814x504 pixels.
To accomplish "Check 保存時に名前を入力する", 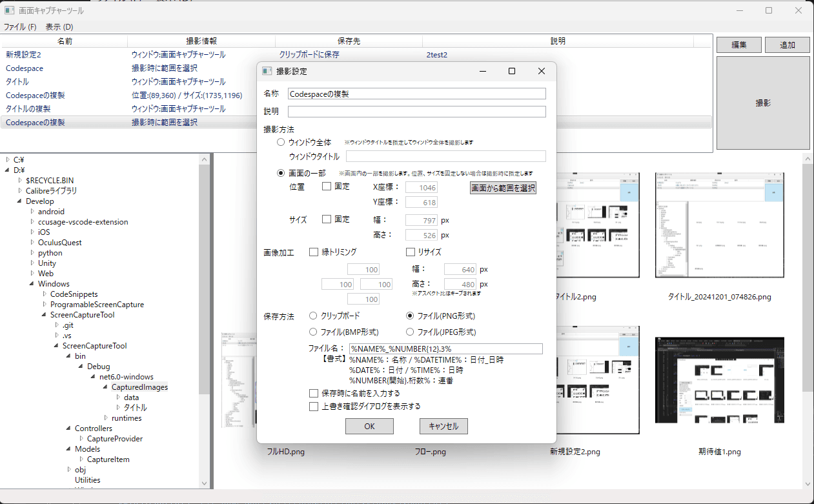I will point(314,393).
